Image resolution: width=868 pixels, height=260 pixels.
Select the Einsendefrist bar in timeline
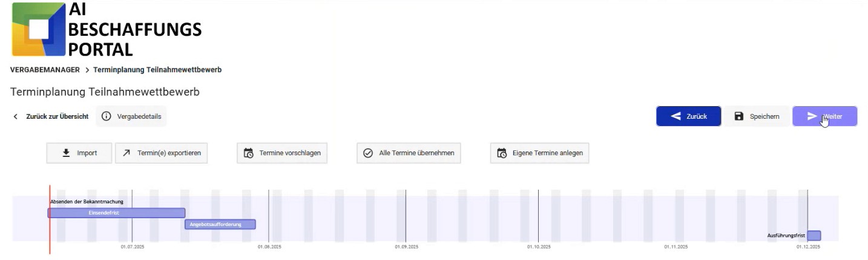pyautogui.click(x=116, y=213)
